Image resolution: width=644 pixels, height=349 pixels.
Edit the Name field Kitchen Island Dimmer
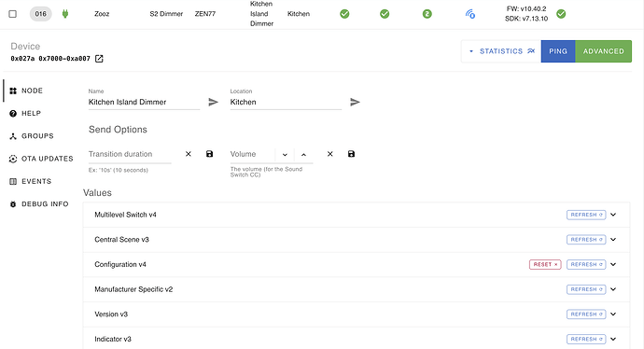pyautogui.click(x=144, y=103)
